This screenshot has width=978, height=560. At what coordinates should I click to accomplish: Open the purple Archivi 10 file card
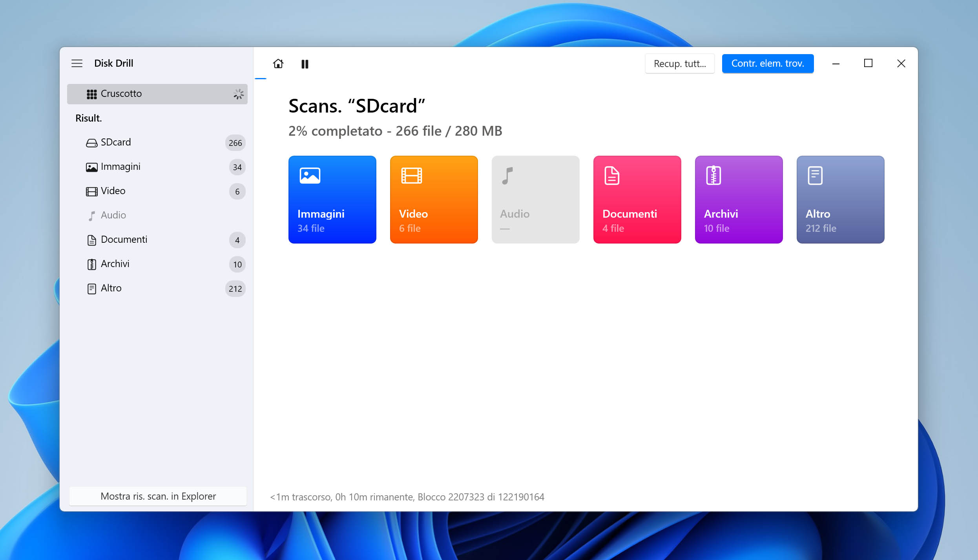point(739,200)
